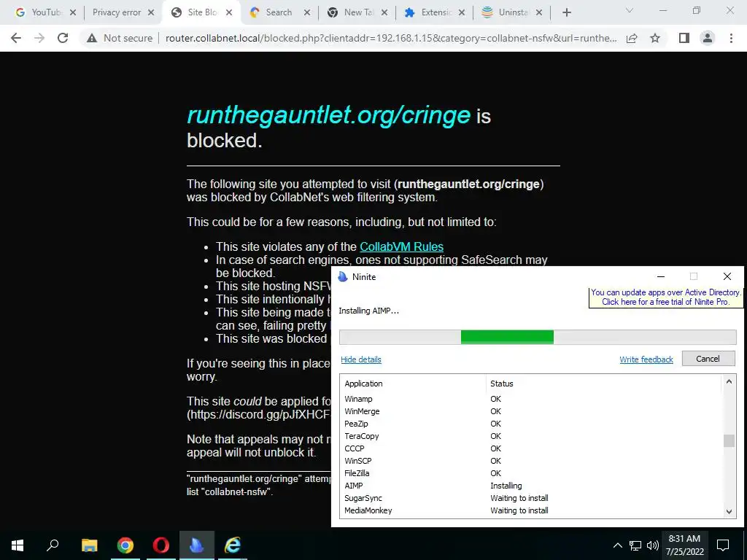747x560 pixels.
Task: Select the WinMerge row
Action: [531, 411]
